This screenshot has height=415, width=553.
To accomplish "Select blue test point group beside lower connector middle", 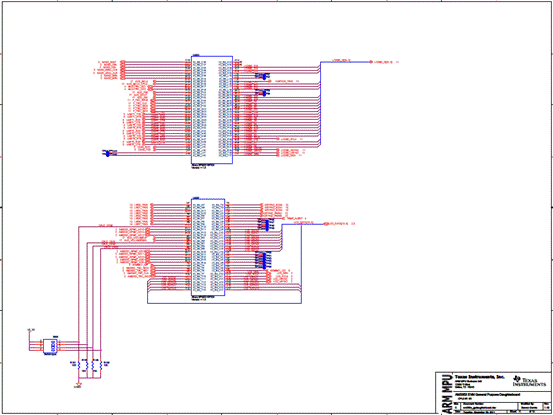I will tap(262, 260).
